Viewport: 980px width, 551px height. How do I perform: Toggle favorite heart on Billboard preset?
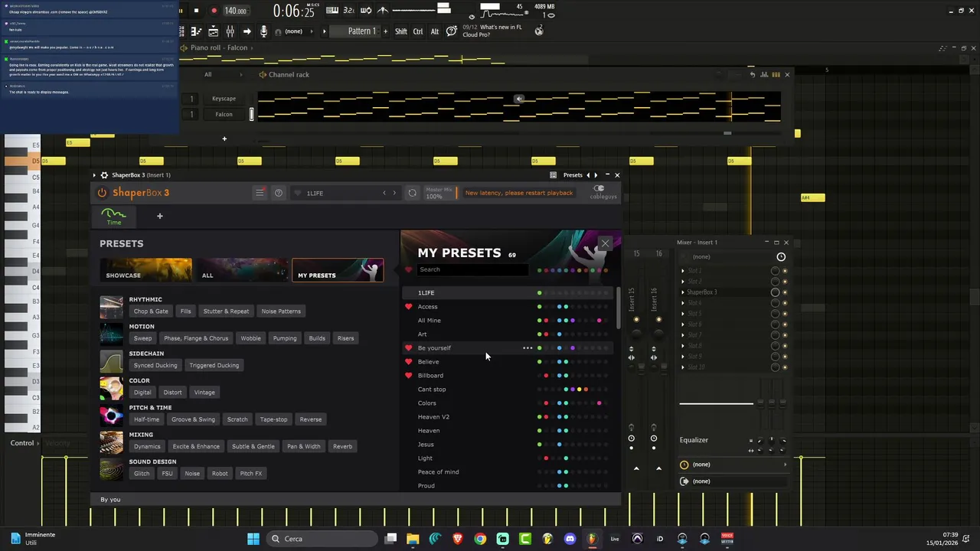408,376
